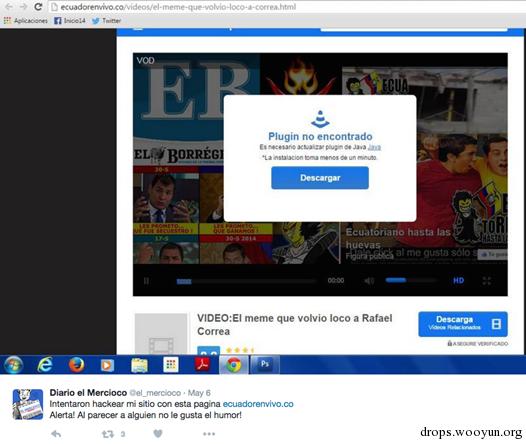Click the Java link in plugin dialog
Viewport: 526px width, 444px height.
pos(374,147)
